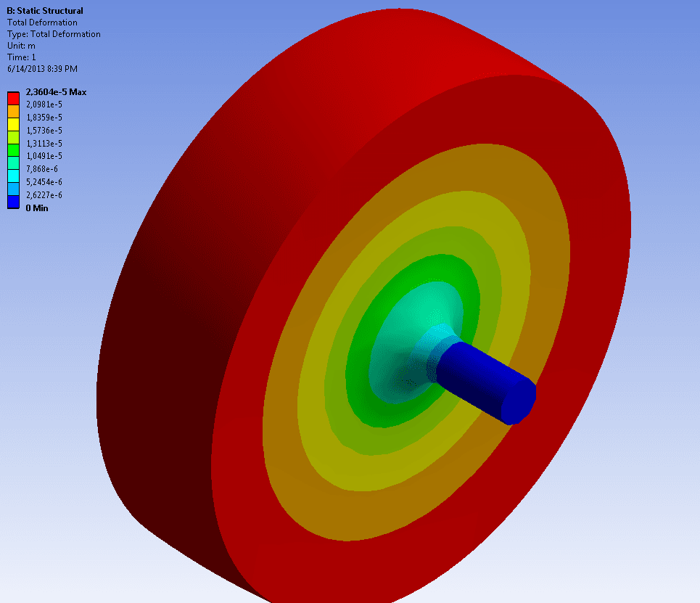Screen dimensions: 700x603
Task: Select the blue shaft end face
Action: 519,401
